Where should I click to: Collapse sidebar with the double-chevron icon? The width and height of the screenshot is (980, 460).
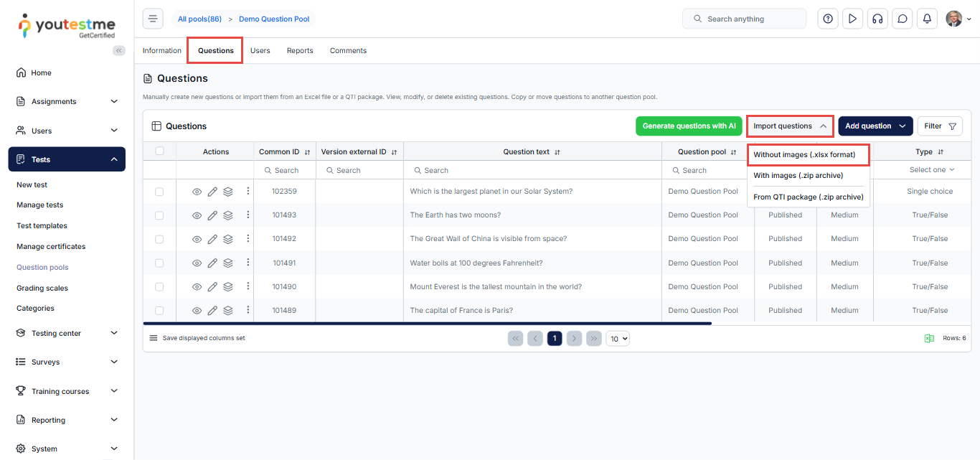[119, 50]
